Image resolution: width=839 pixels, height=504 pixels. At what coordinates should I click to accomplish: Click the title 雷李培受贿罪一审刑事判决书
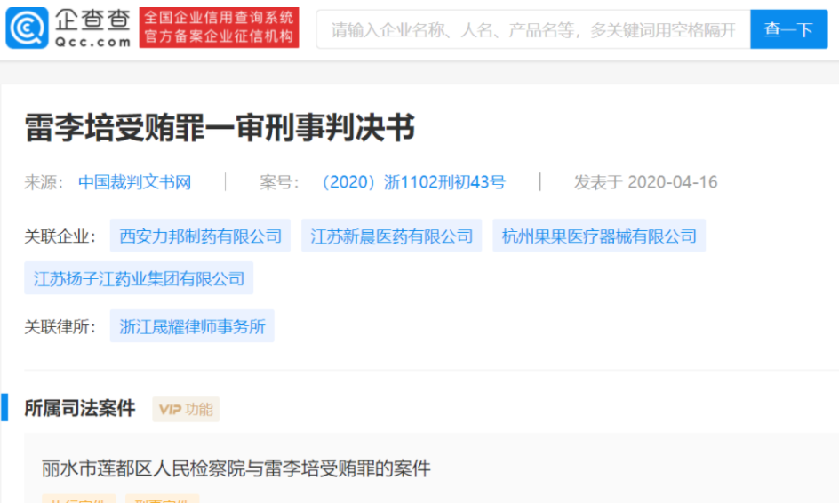pos(220,128)
